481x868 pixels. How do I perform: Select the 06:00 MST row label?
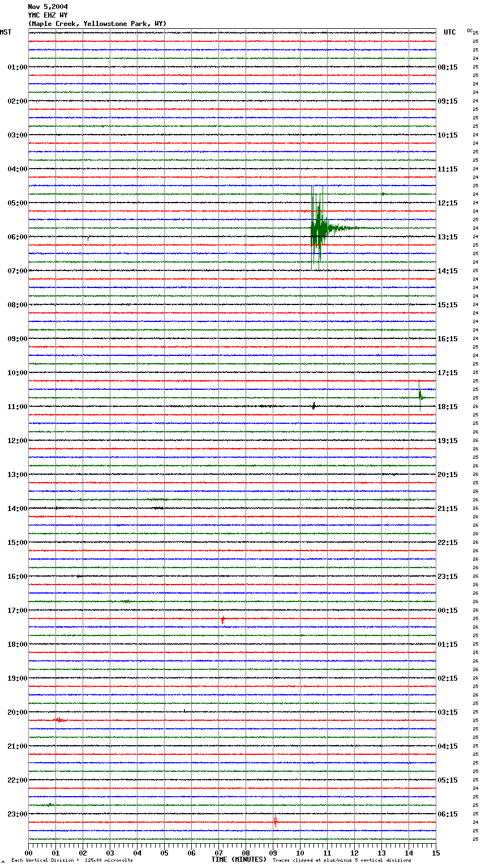click(18, 237)
